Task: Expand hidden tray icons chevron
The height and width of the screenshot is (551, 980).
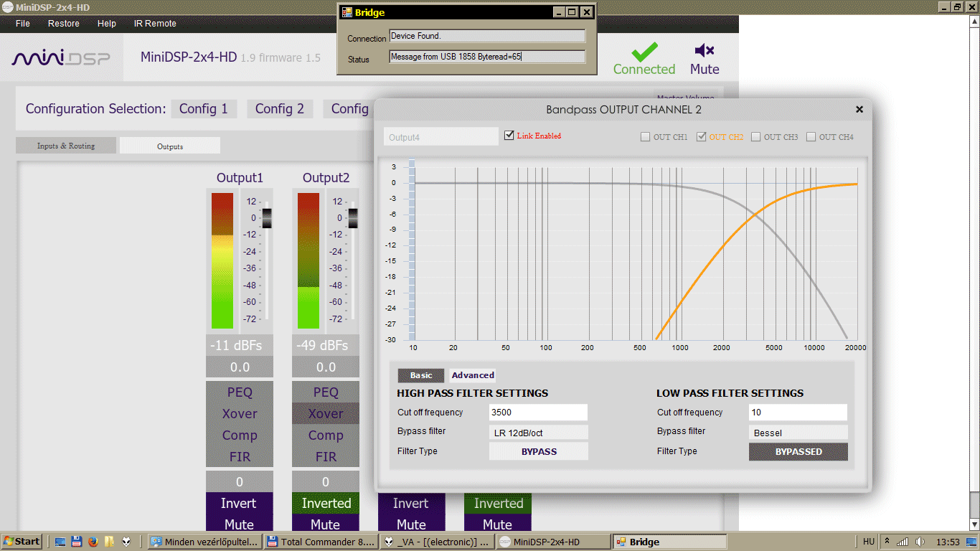Action: click(x=887, y=541)
